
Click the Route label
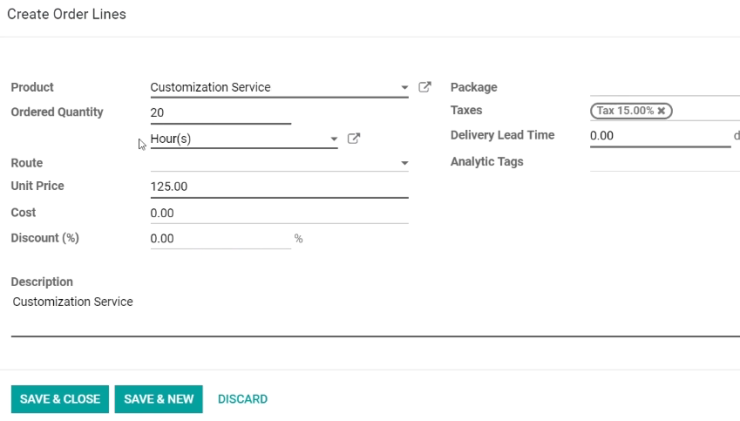[27, 163]
